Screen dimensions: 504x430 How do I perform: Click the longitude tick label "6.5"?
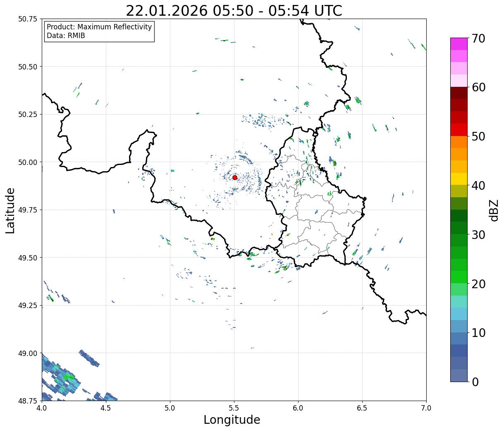tap(362, 408)
